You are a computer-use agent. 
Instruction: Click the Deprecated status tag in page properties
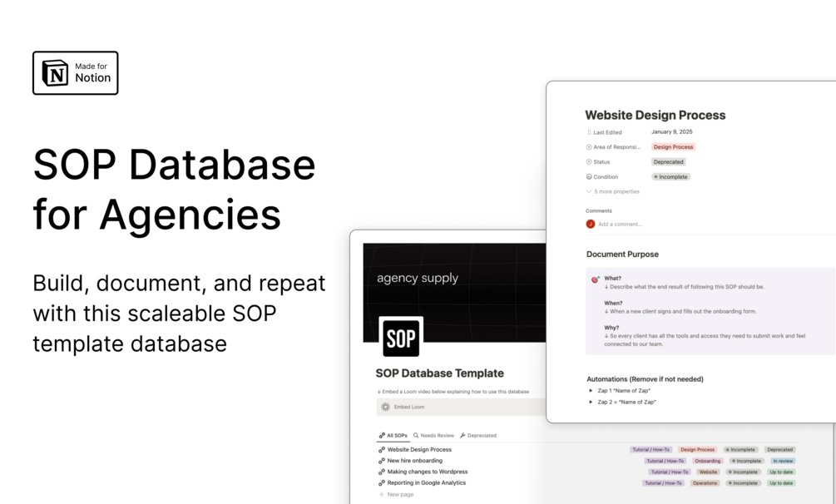click(669, 162)
